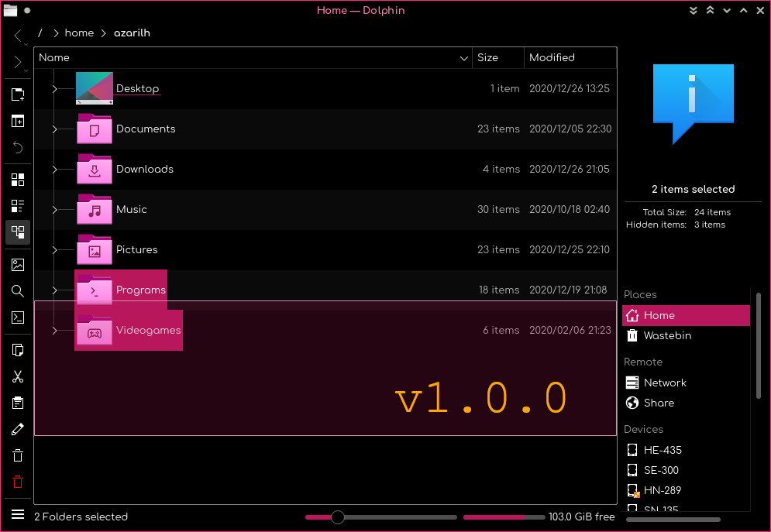771x532 pixels.
Task: Navigate to home breadcrumb
Action: pyautogui.click(x=79, y=33)
